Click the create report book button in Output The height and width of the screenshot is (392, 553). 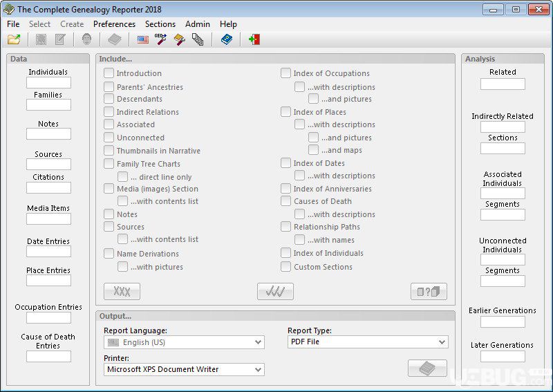point(427,368)
